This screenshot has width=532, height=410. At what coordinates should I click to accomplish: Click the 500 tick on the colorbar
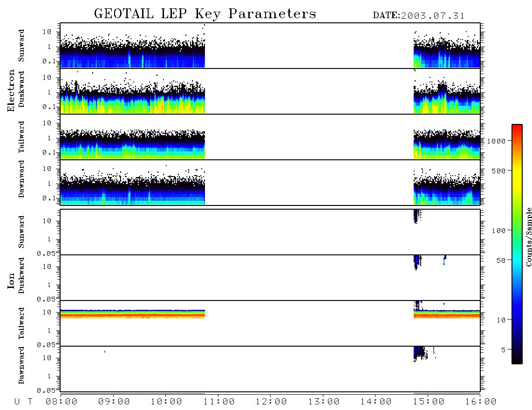(x=499, y=171)
